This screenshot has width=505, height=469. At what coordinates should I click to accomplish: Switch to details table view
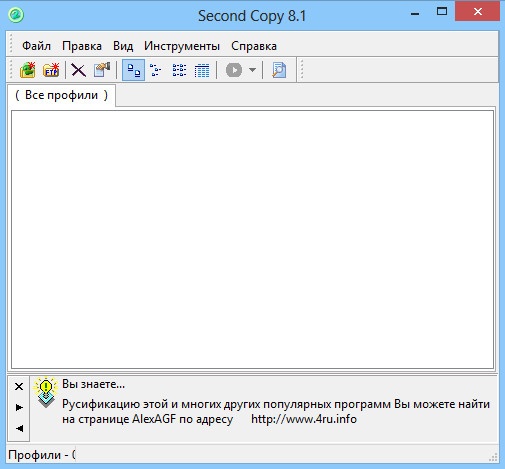(202, 70)
